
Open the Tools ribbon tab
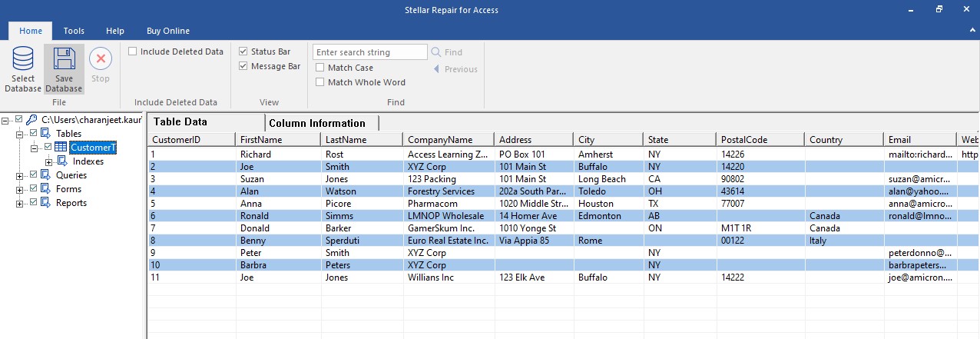(x=74, y=31)
